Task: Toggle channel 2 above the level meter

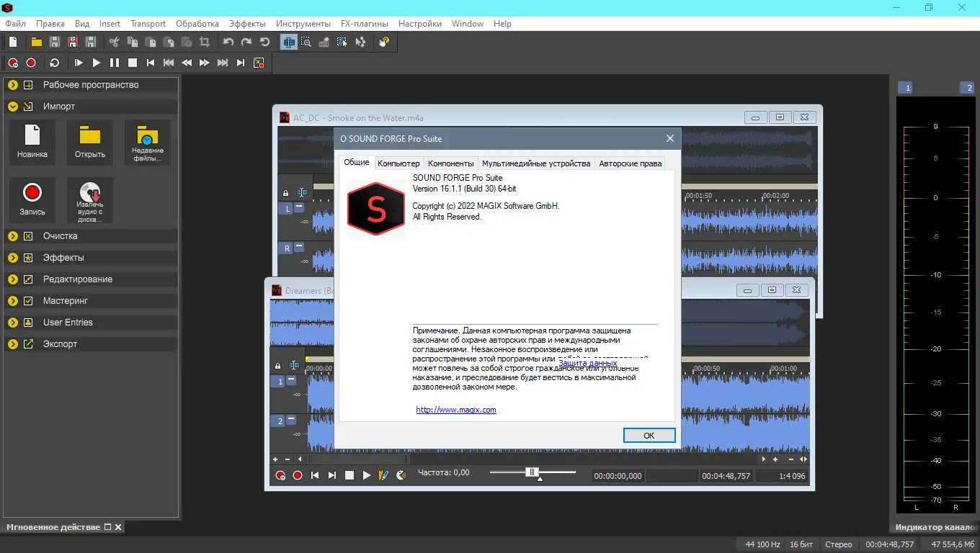Action: click(966, 88)
